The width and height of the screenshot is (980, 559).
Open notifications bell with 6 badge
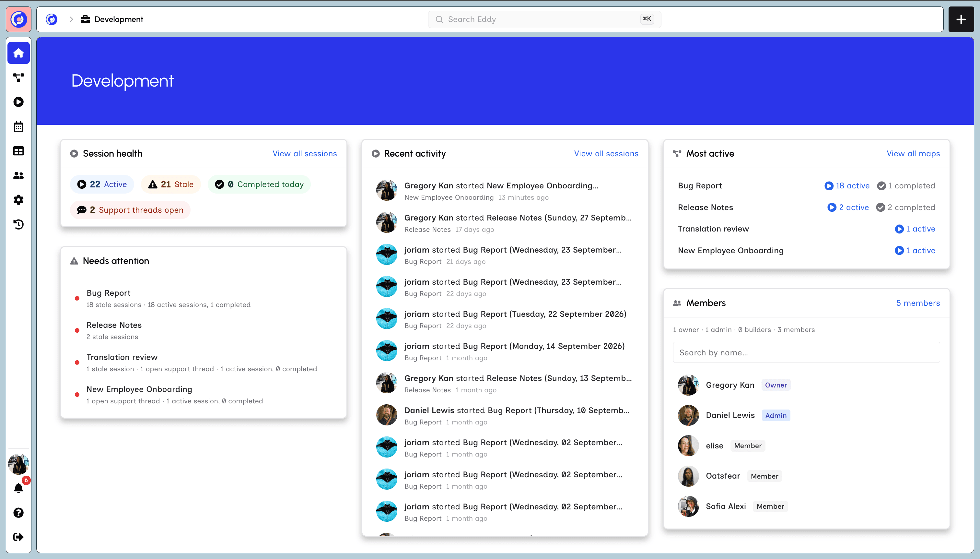pos(18,488)
